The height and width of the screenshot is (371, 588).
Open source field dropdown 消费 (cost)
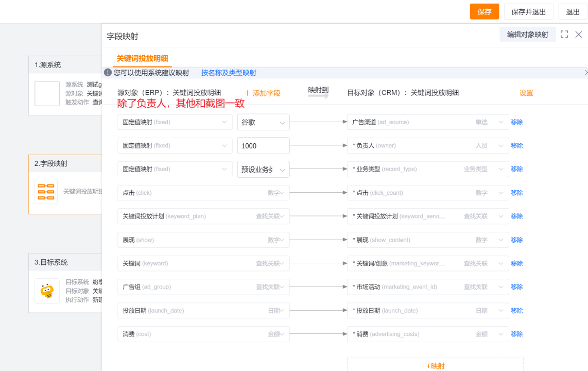click(x=203, y=334)
